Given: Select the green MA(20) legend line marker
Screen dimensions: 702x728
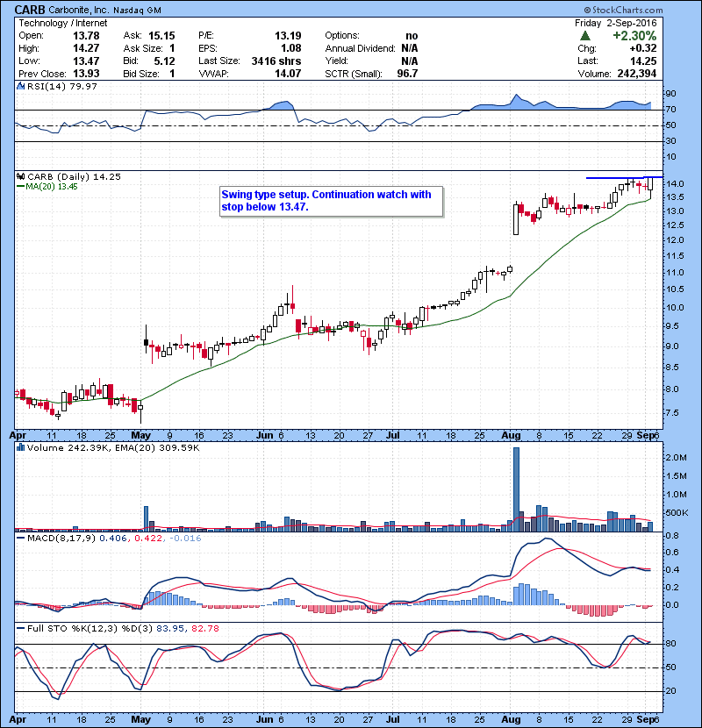Looking at the screenshot, I should pyautogui.click(x=20, y=187).
